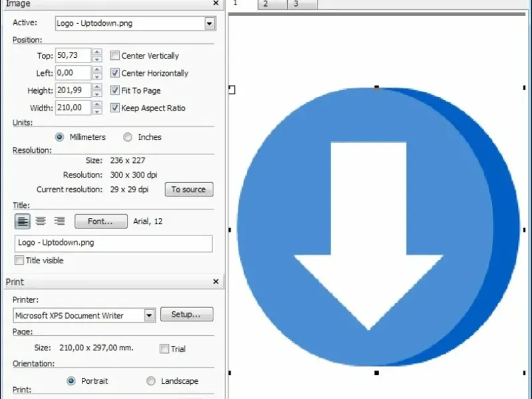Choose Portrait orientation

point(71,381)
